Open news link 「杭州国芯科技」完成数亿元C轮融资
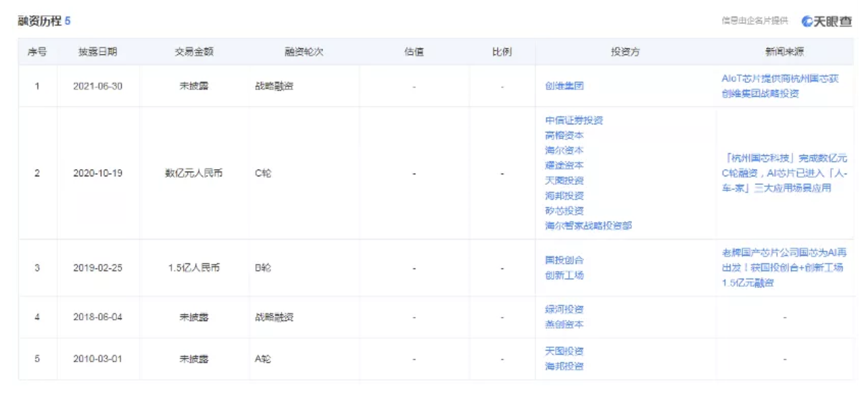This screenshot has height=396, width=868. coord(784,173)
